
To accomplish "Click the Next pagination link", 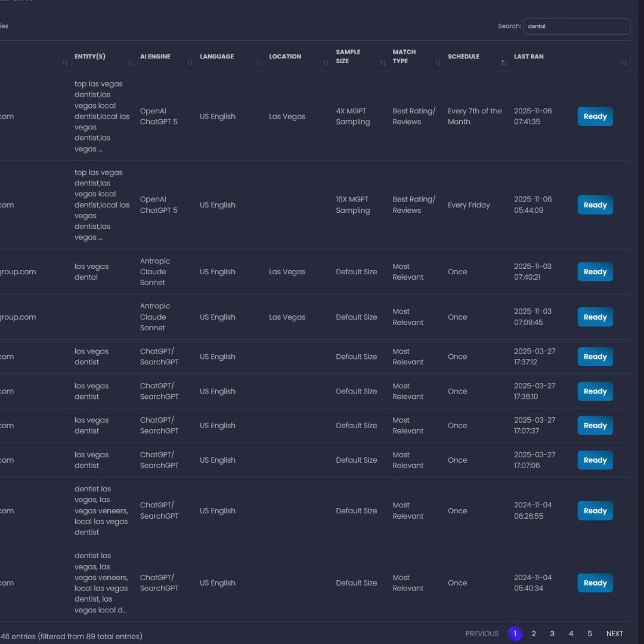I will point(614,634).
